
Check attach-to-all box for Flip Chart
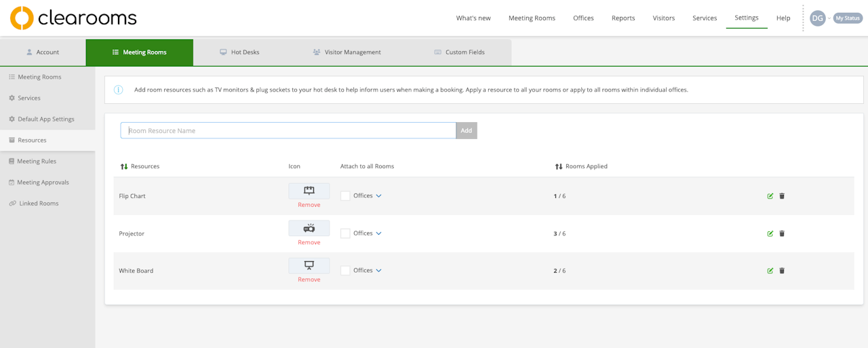(x=345, y=196)
